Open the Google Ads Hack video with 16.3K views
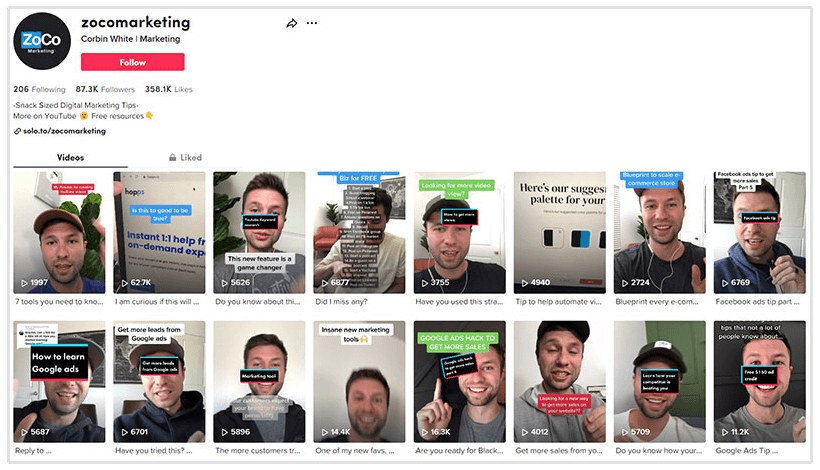Screen dimensions: 820x470 459,382
